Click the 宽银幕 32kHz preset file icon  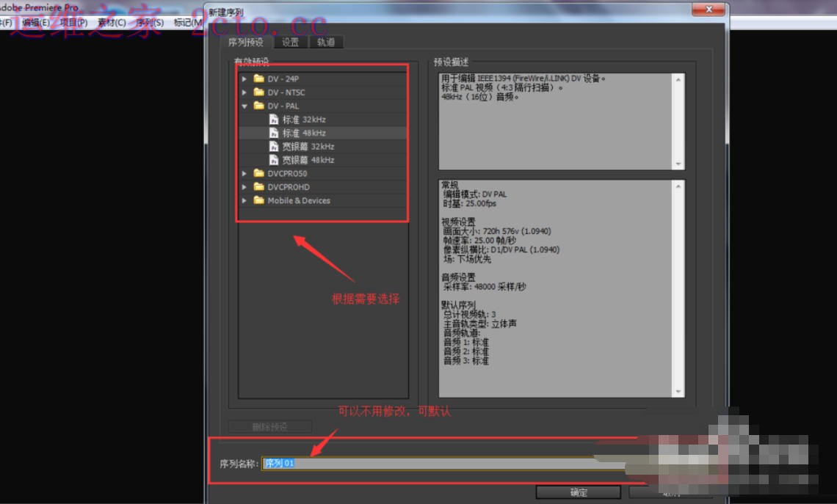tap(274, 146)
